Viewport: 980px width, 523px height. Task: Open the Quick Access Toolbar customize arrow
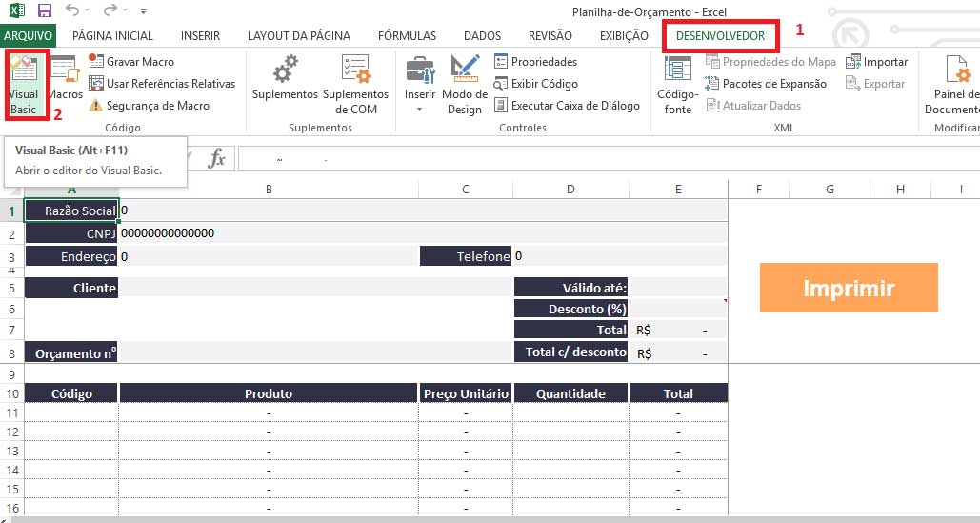click(x=144, y=12)
